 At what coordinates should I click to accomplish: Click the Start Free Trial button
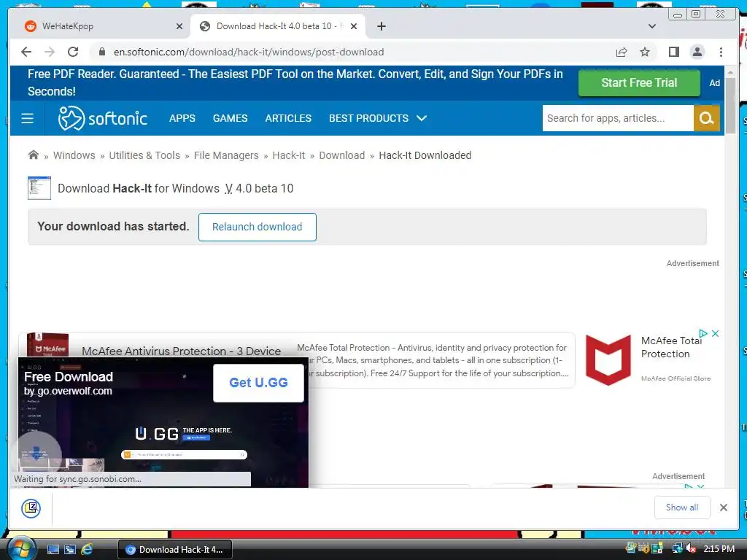pos(639,83)
